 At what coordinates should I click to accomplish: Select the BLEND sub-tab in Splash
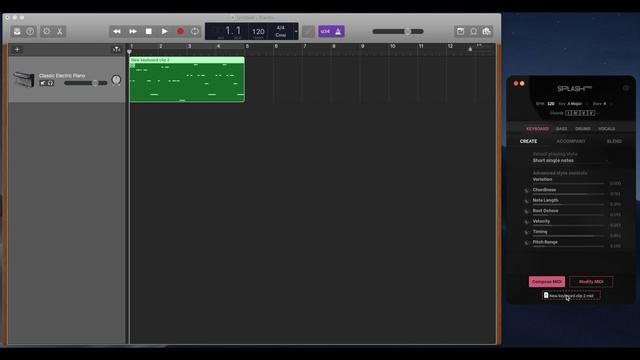614,141
